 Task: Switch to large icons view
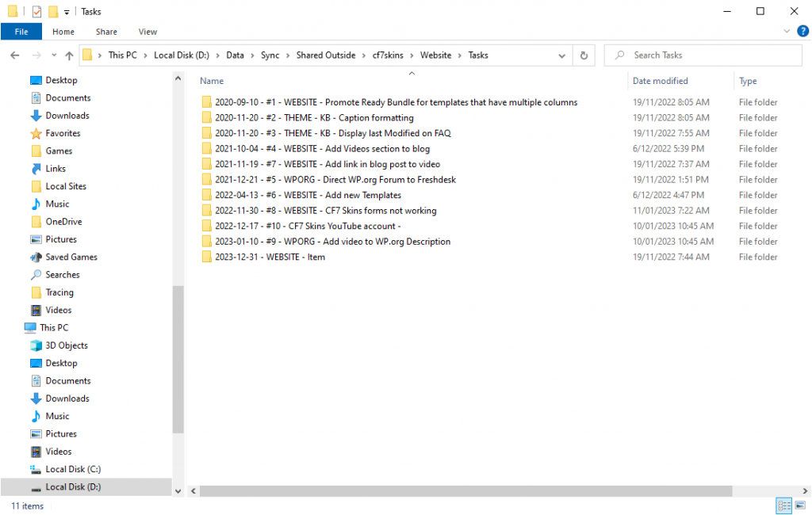pyautogui.click(x=799, y=505)
